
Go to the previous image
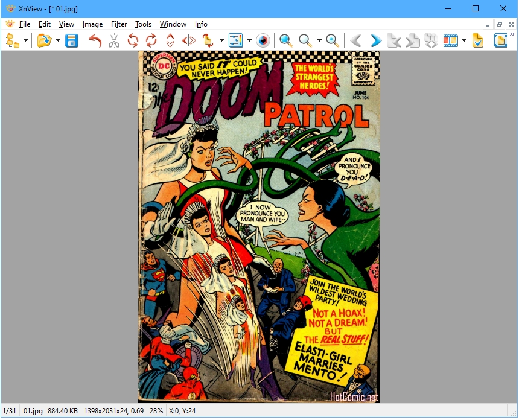point(356,40)
